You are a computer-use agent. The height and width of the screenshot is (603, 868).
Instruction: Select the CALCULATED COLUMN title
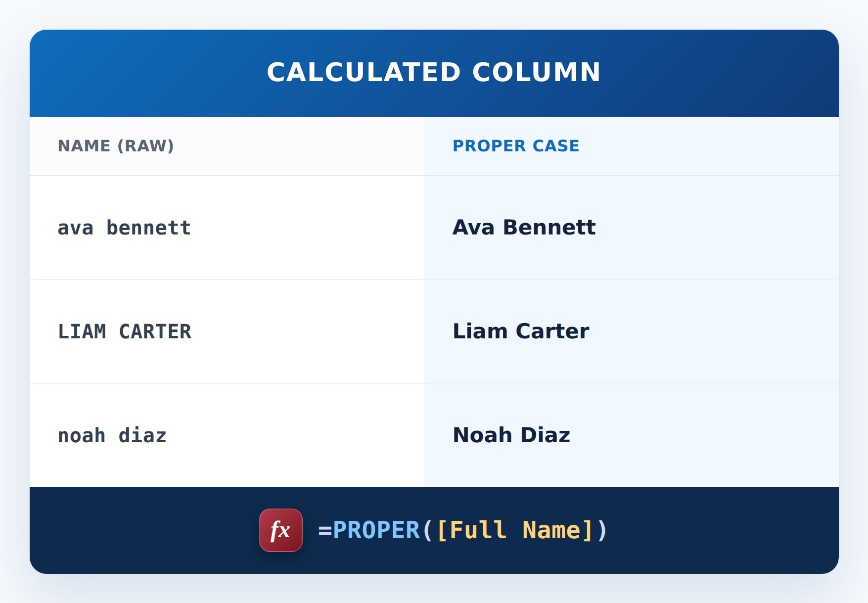(434, 72)
